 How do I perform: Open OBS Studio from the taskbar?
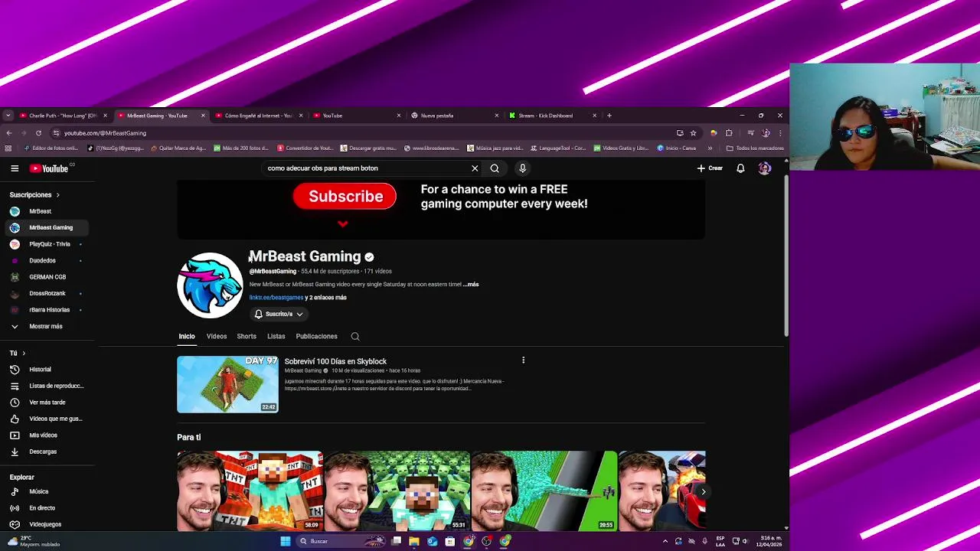486,541
